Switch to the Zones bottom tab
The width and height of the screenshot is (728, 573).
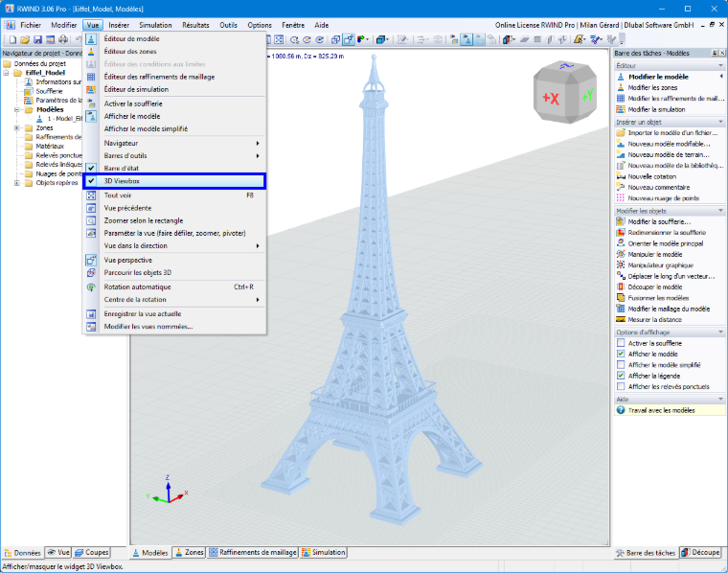190,552
